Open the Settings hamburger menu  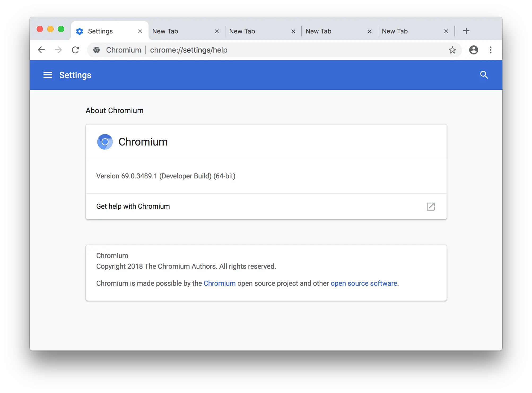click(x=47, y=75)
